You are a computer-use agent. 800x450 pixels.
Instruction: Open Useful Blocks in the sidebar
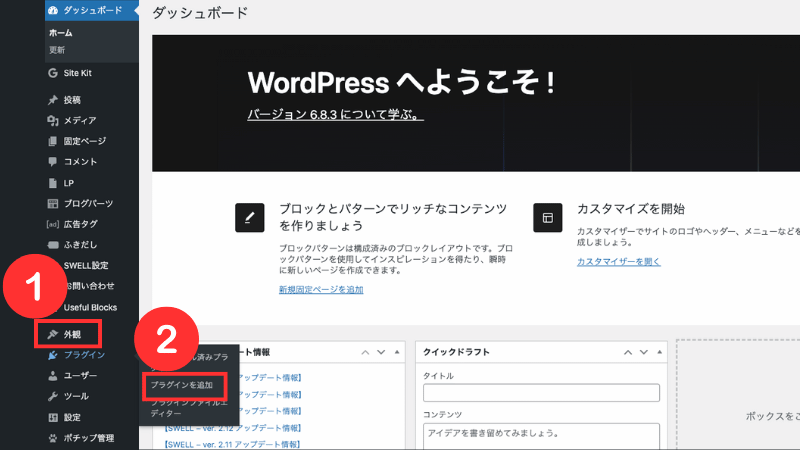click(x=90, y=308)
